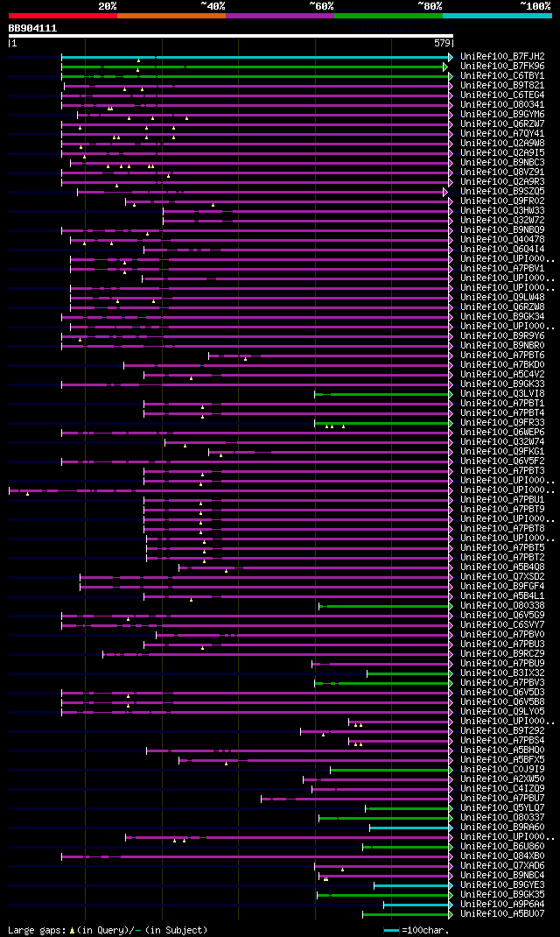Select hit UniRef100_B9NBQ9
This screenshot has width=560, height=937.
[x=502, y=229]
